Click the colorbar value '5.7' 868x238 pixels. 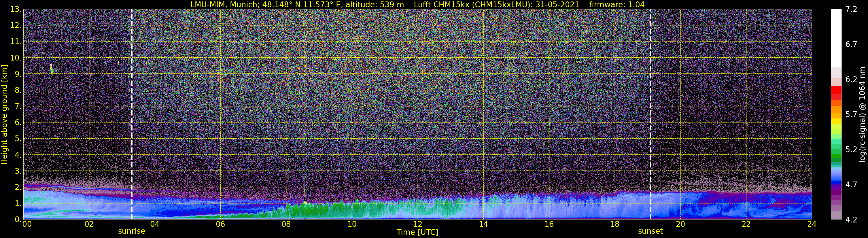851,115
